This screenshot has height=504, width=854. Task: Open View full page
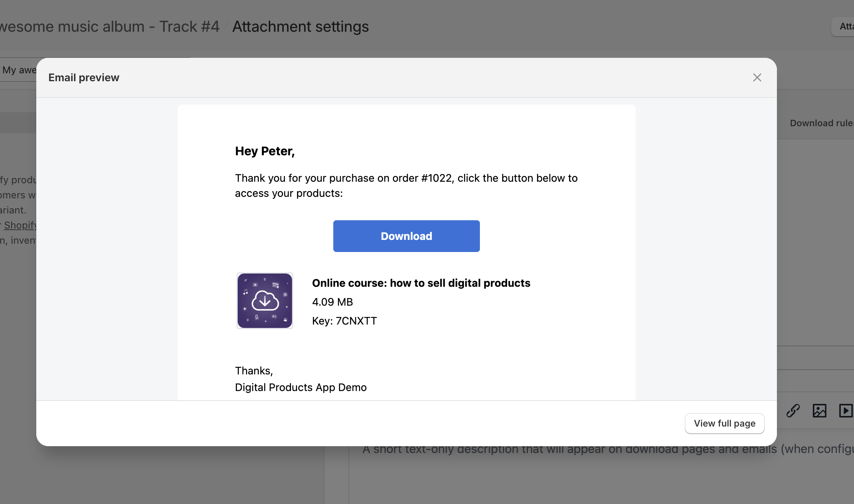pos(724,423)
